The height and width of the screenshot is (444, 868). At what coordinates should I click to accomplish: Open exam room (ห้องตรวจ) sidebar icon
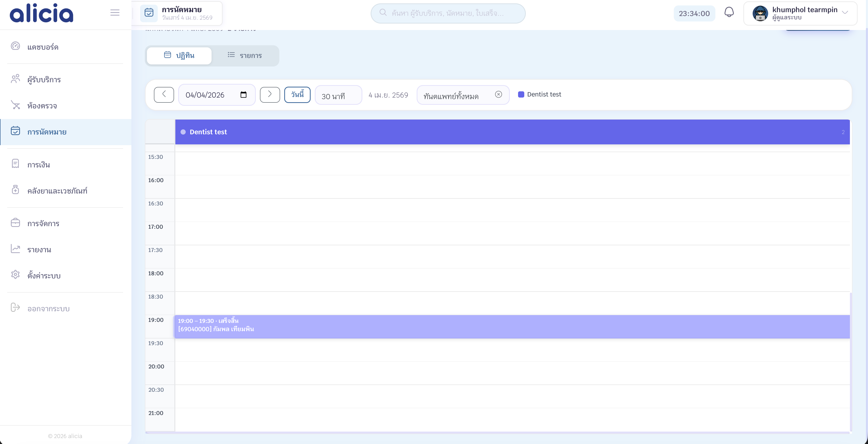(x=16, y=105)
